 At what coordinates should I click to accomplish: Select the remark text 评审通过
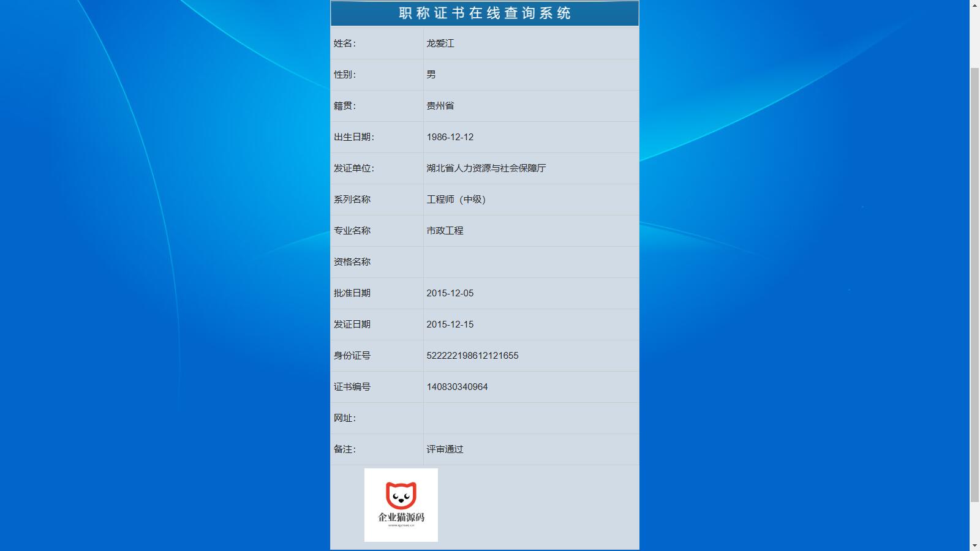[446, 449]
